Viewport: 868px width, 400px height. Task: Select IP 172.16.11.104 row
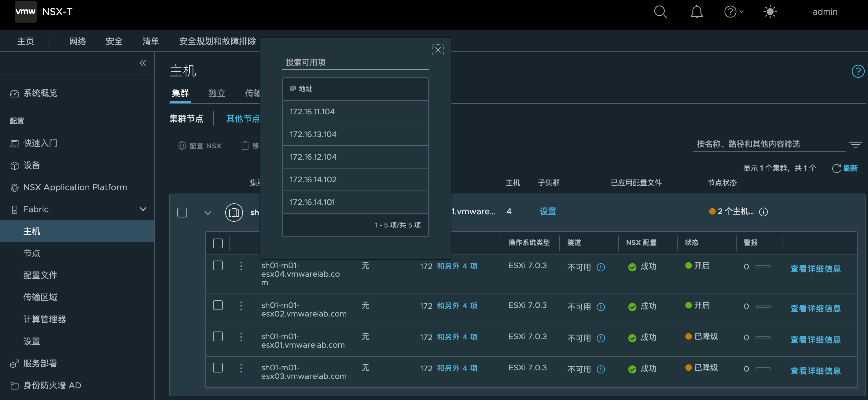pos(355,112)
